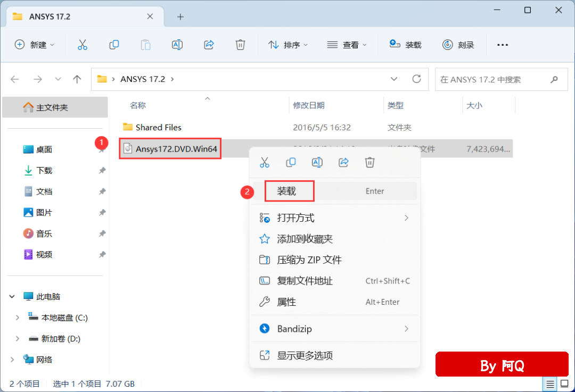Viewport: 575px width, 392px height.
Task: Open 音乐 in the sidebar
Action: click(44, 233)
